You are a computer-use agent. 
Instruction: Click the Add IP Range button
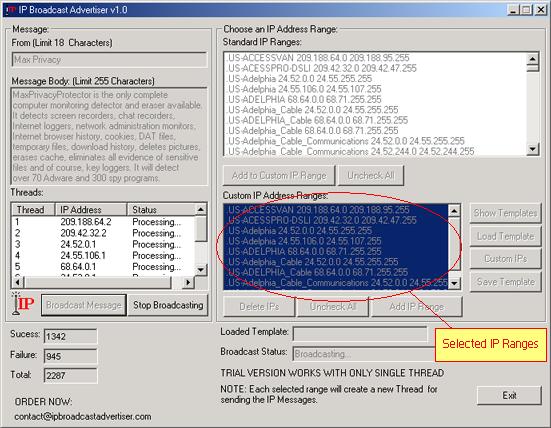[416, 307]
